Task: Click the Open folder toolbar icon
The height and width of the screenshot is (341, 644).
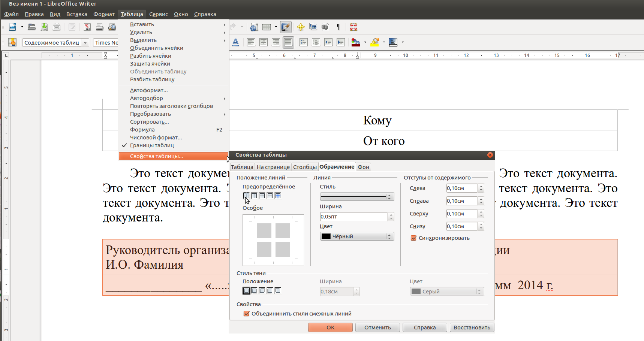Action: coord(32,27)
